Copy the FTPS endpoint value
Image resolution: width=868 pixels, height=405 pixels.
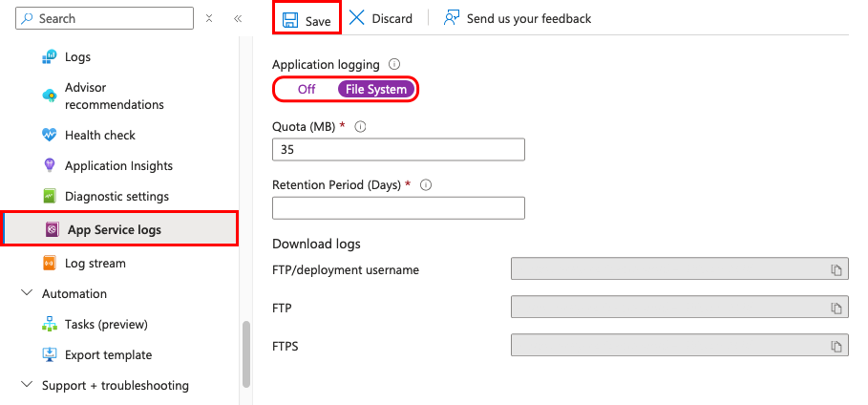coord(836,346)
